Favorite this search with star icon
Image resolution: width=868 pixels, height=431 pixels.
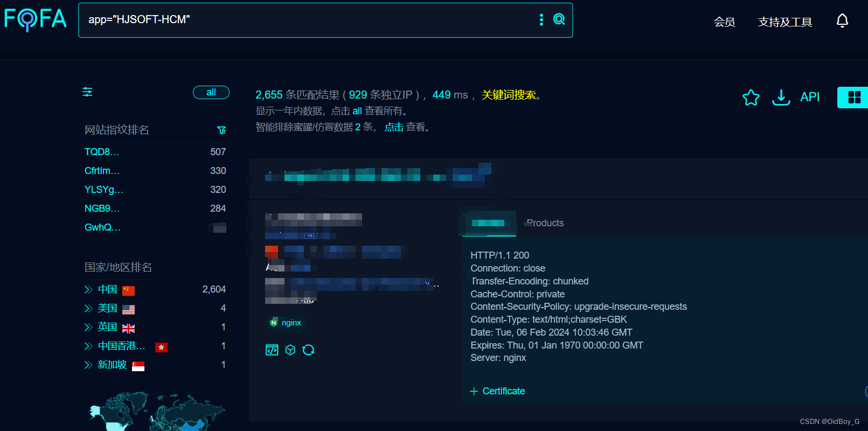click(x=751, y=98)
